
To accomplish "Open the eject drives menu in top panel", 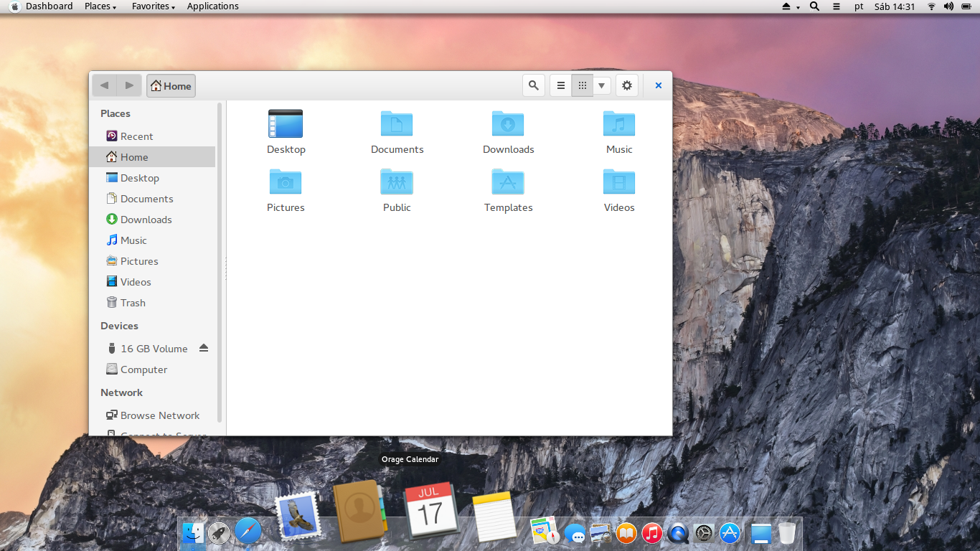I will (791, 6).
